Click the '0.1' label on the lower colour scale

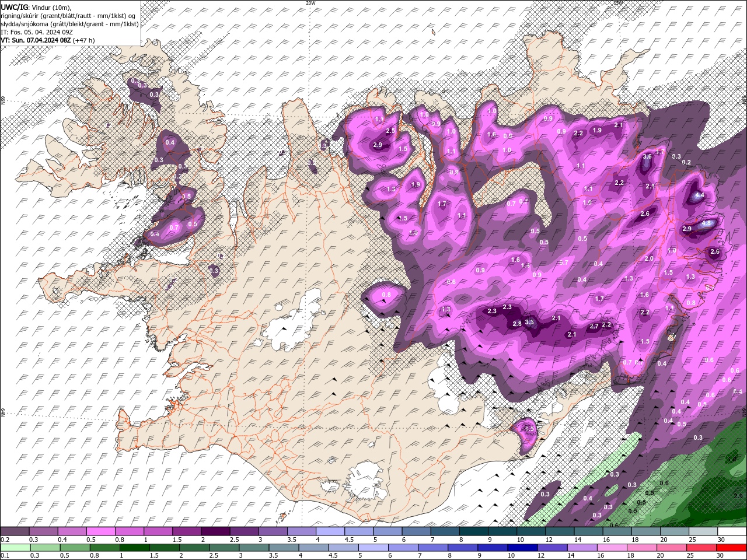tap(4, 556)
